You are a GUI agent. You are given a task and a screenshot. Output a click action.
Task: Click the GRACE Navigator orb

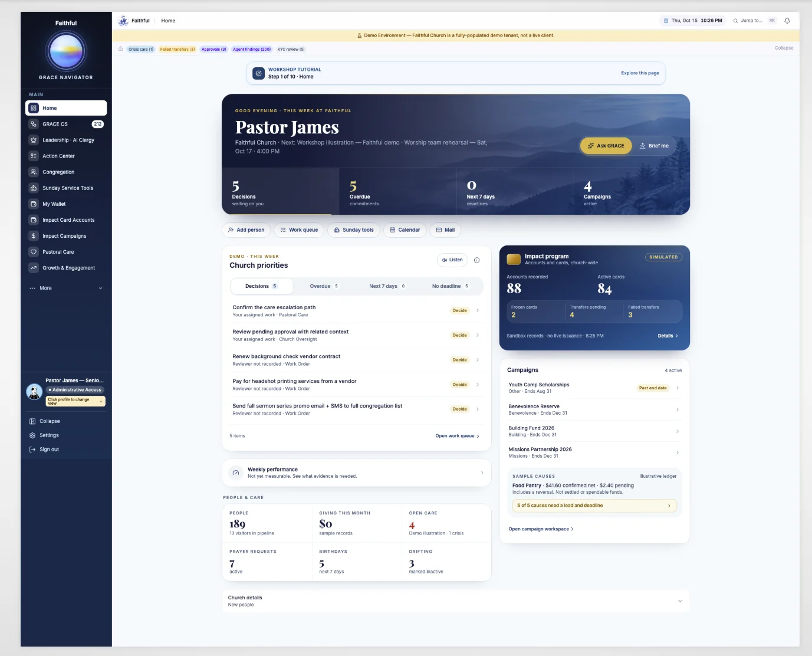[x=66, y=51]
